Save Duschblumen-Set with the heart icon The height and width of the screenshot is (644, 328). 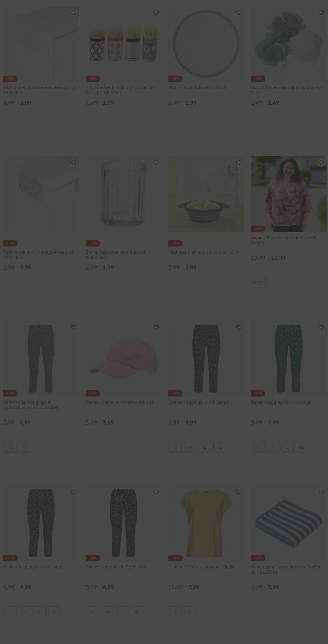pos(321,13)
